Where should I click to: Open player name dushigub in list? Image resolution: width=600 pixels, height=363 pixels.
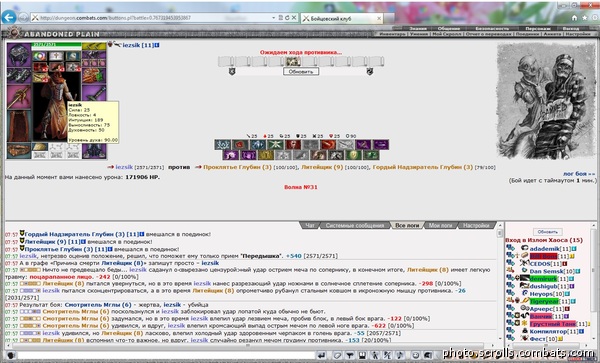point(544,286)
